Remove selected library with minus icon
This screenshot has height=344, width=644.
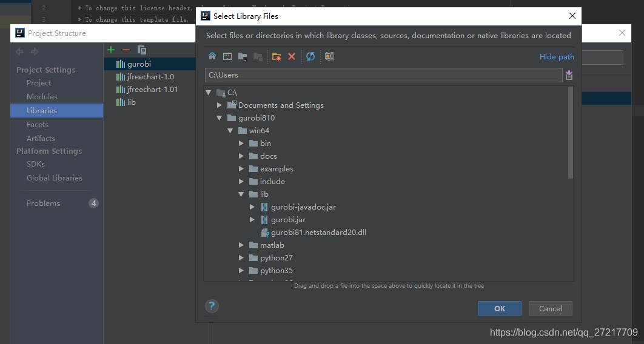click(x=126, y=50)
